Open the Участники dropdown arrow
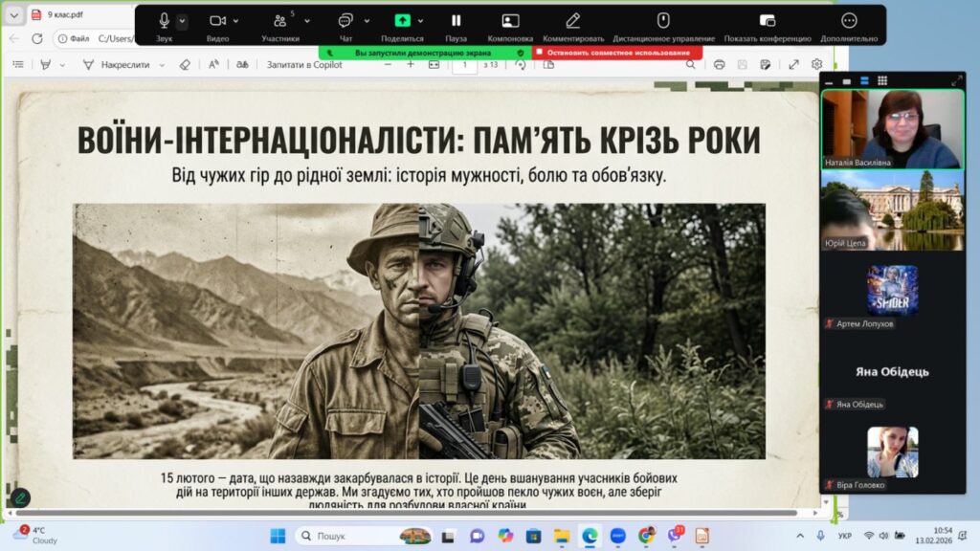 click(307, 21)
